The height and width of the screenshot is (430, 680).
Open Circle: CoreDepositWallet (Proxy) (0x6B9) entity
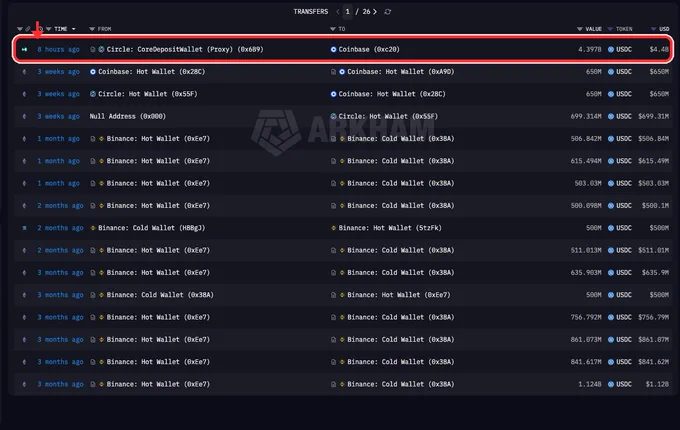(185, 49)
